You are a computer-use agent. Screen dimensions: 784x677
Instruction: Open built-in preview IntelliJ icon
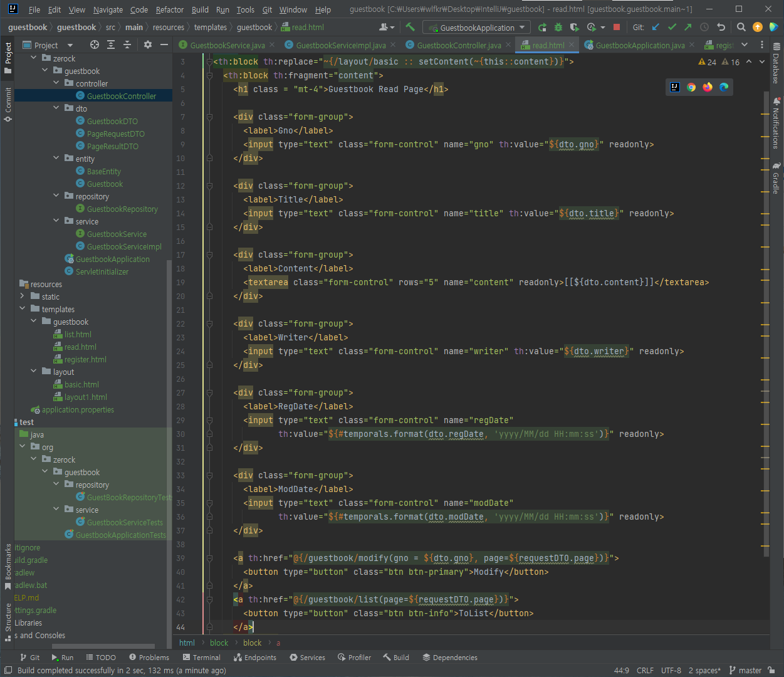[x=675, y=87]
